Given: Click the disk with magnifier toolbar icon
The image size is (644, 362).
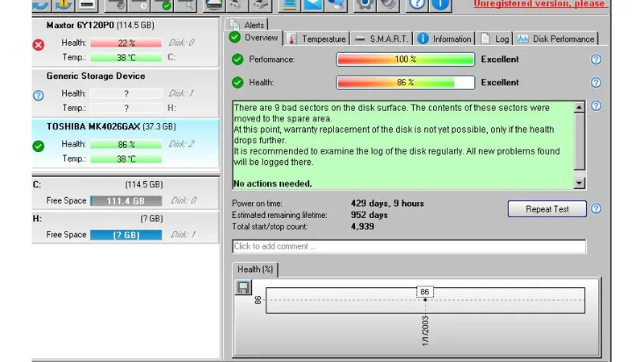Looking at the screenshot, I should tap(185, 5).
